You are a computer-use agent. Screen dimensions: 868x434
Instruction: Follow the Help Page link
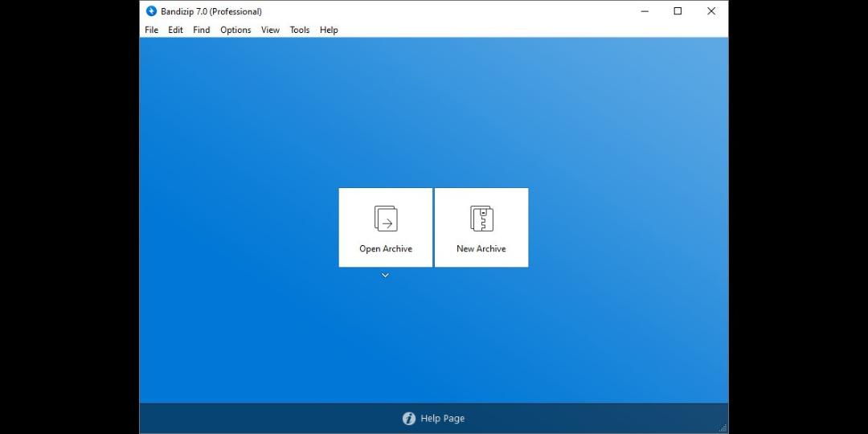[442, 419]
